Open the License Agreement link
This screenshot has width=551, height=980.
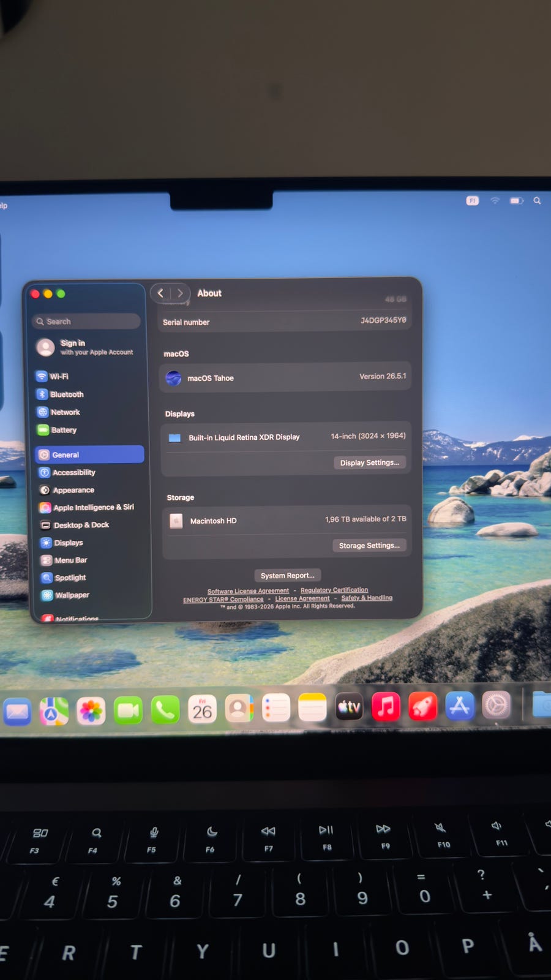(x=302, y=598)
